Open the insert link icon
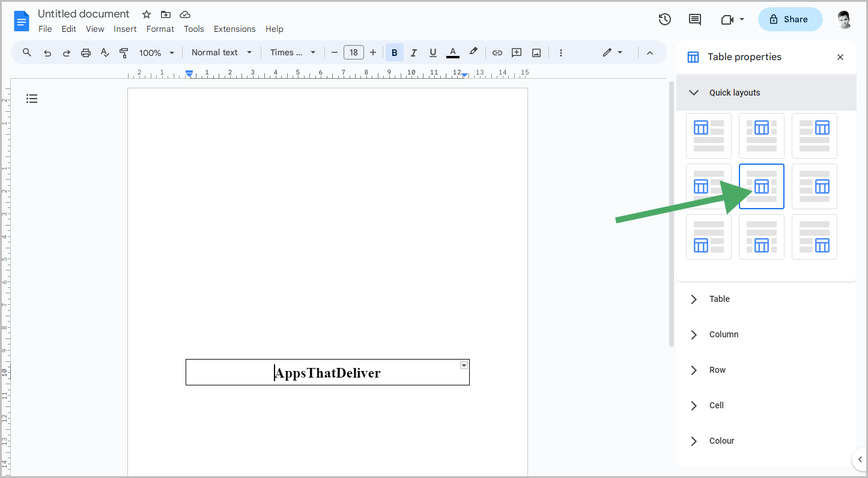868x478 pixels. (497, 52)
